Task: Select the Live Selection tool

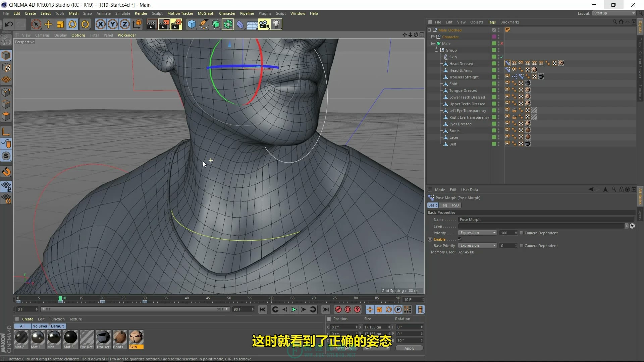Action: (x=36, y=24)
